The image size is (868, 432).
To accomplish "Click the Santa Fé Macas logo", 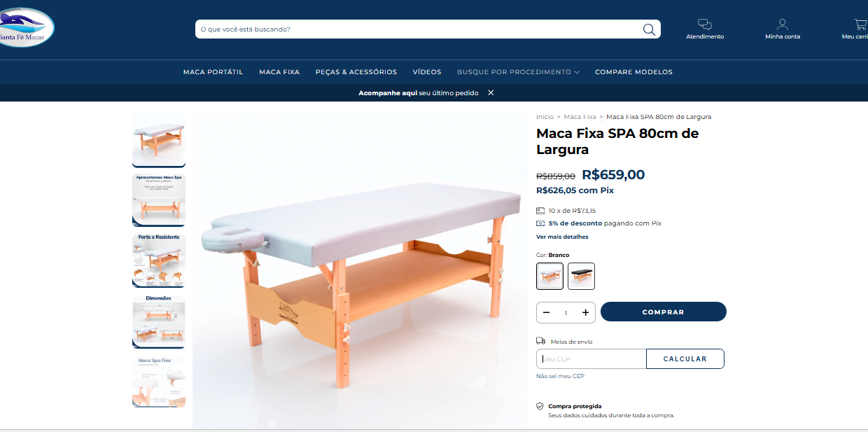I will click(x=25, y=28).
